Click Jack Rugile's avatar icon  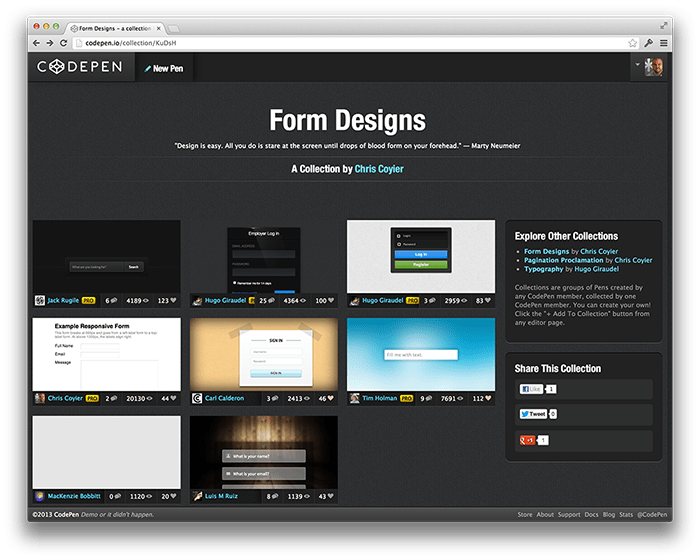click(40, 301)
